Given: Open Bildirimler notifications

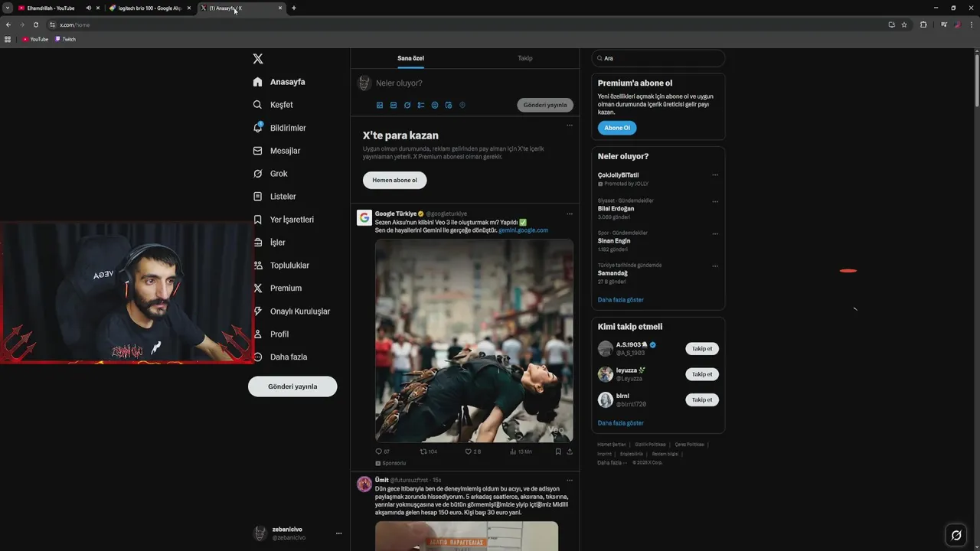Looking at the screenshot, I should click(x=279, y=128).
